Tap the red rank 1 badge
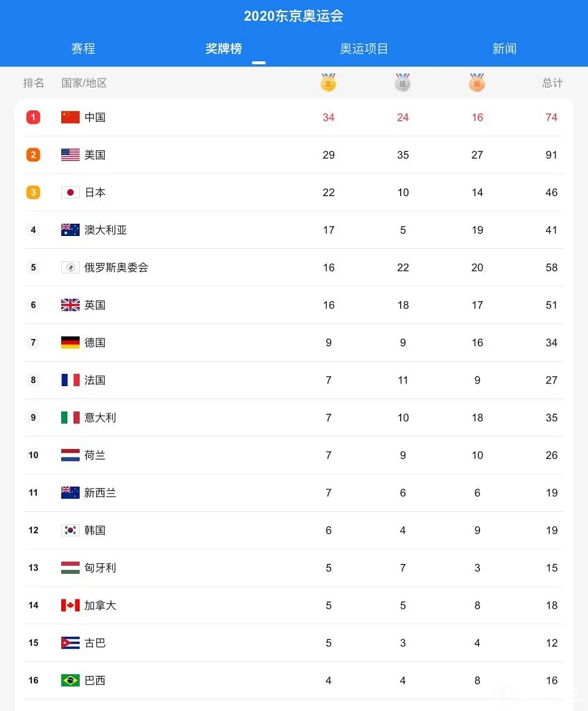This screenshot has width=588, height=711. click(x=33, y=117)
